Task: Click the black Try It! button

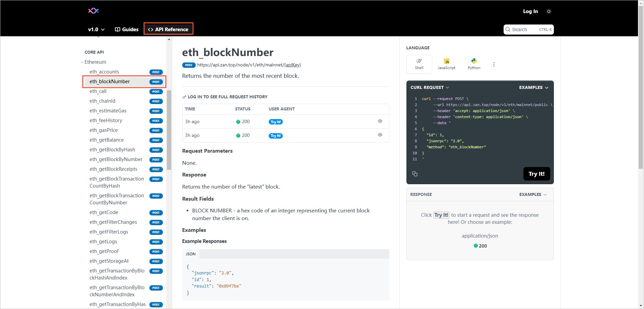Action: 536,174
